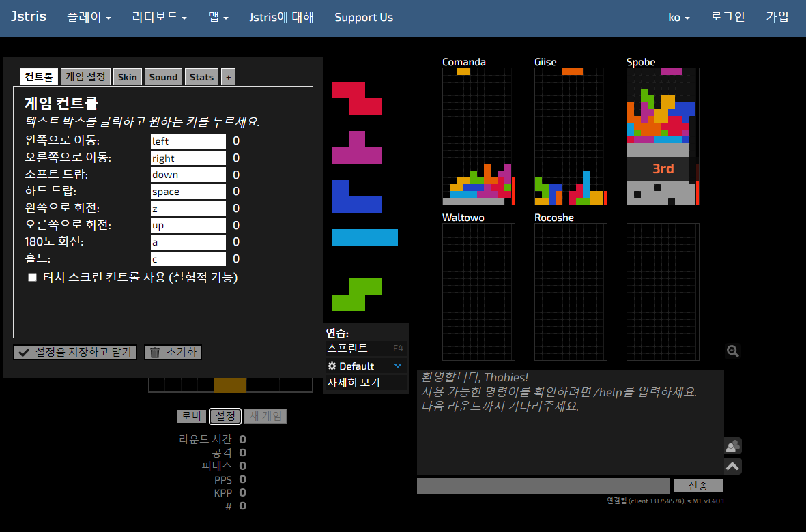Click the red Z piece in next queue

point(357,98)
